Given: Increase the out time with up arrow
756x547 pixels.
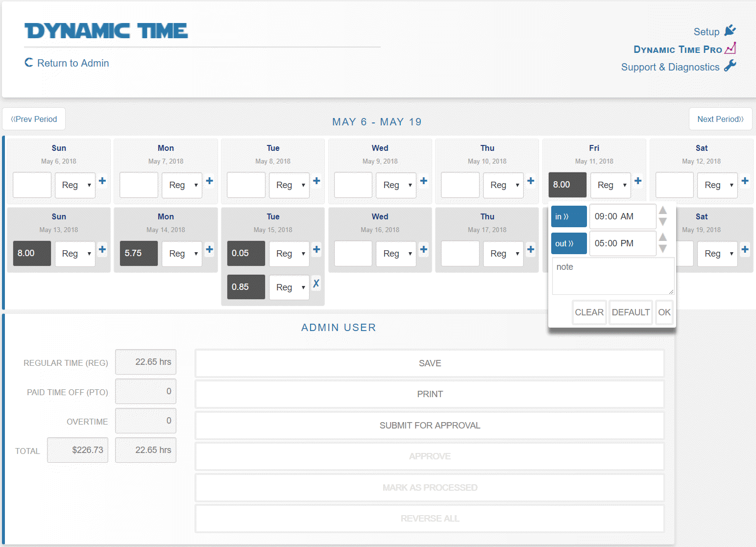Looking at the screenshot, I should point(663,237).
